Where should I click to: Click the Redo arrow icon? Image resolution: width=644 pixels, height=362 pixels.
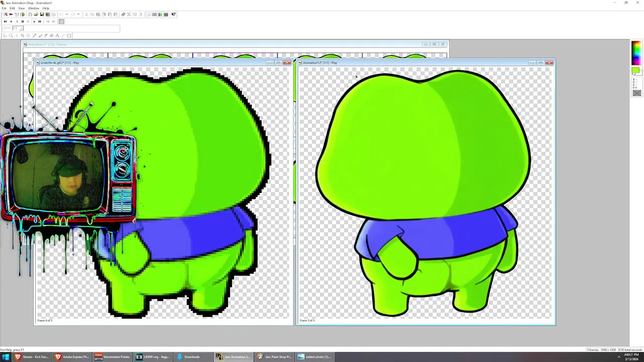pos(73,15)
